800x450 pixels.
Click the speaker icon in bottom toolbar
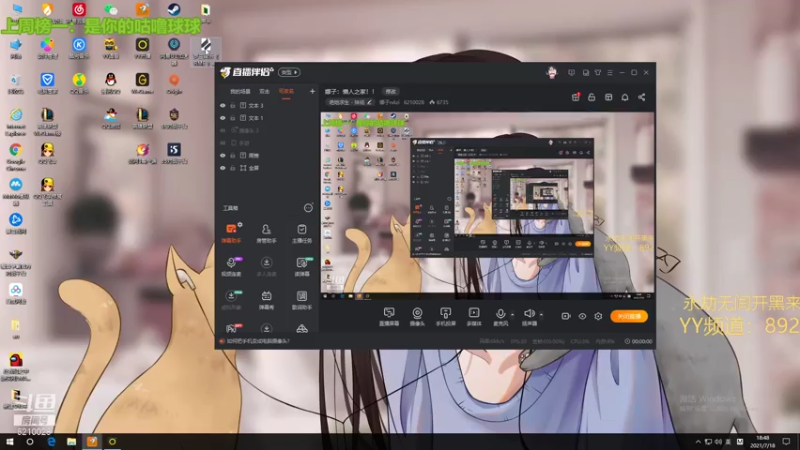(x=529, y=314)
